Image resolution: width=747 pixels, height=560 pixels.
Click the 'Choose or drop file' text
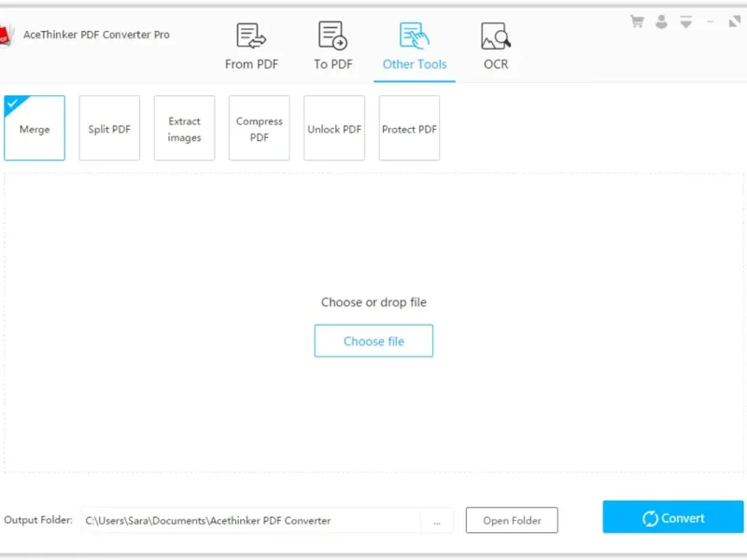click(373, 302)
